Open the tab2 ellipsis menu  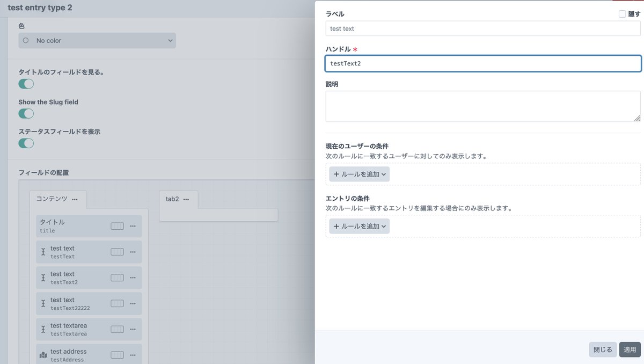coord(186,199)
